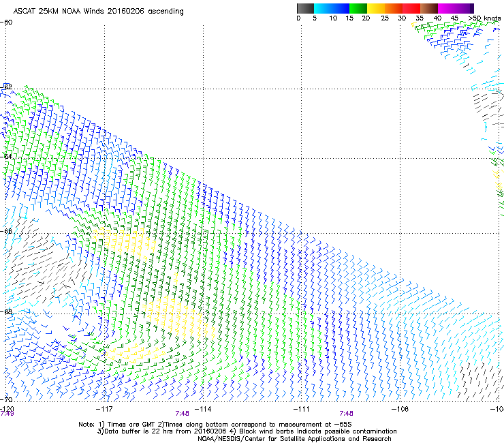
Task: Select the "35" label under the color legend
Action: 420,18
